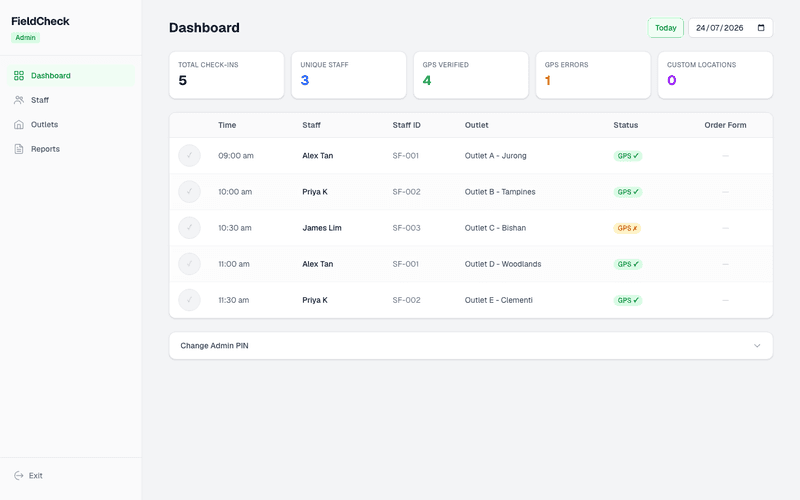Click the check circle for 11:00 am row
The image size is (800, 500).
click(189, 264)
